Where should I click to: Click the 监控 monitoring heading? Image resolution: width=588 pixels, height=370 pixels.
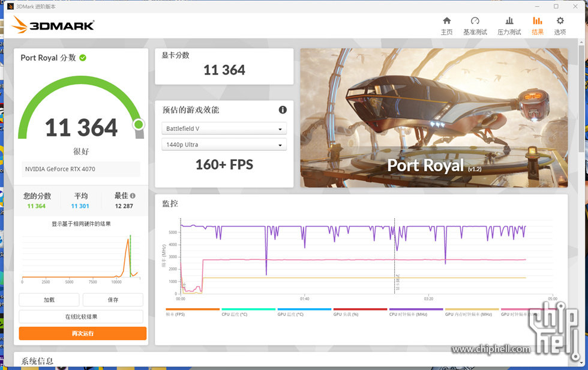pyautogui.click(x=170, y=204)
